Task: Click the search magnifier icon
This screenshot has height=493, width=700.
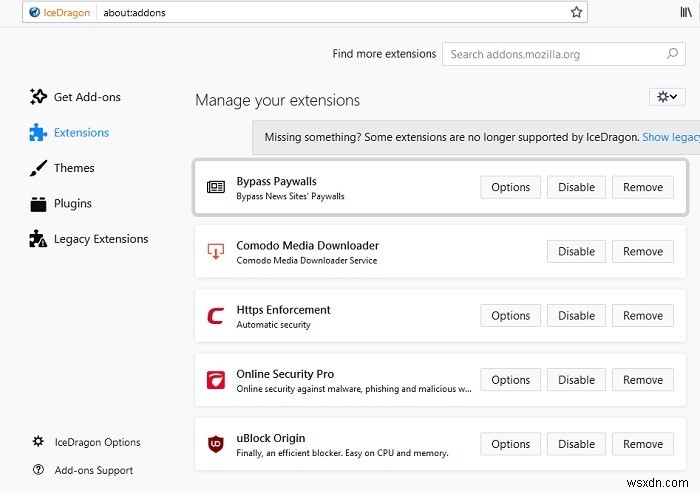Action: (x=672, y=54)
